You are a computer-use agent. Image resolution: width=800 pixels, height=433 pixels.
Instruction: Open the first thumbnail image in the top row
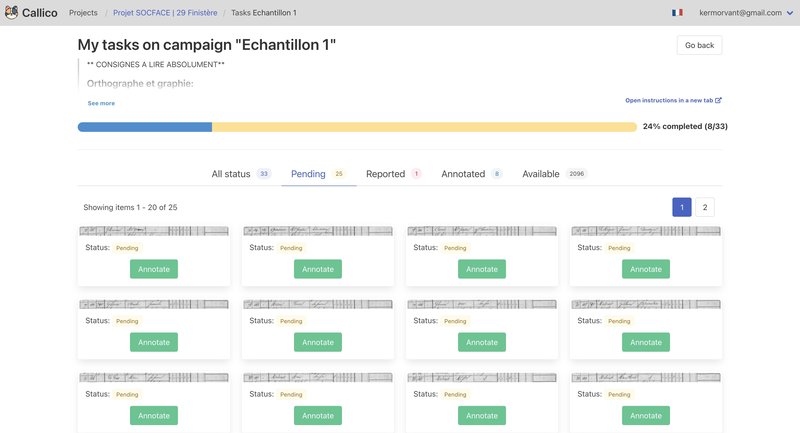point(154,231)
